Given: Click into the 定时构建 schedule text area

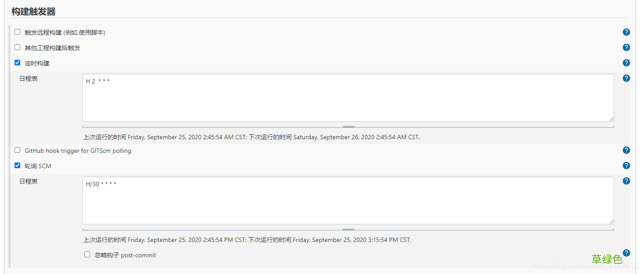Looking at the screenshot, I should [348, 97].
